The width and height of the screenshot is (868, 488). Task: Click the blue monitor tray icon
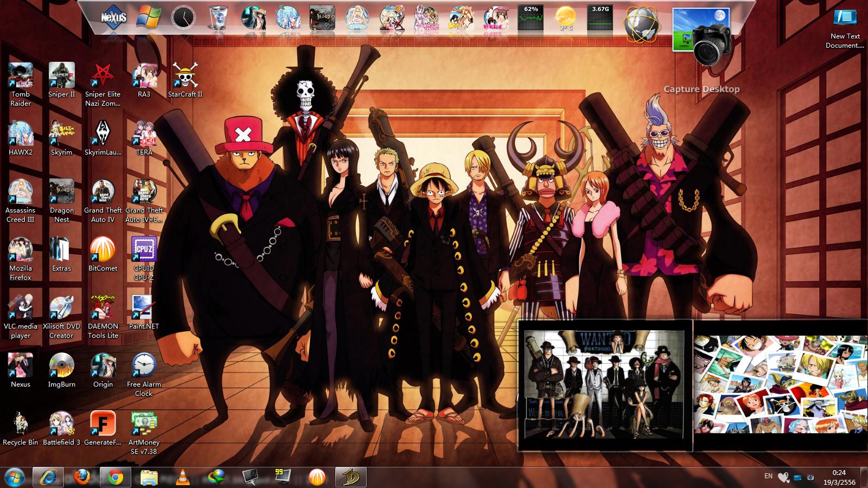797,477
